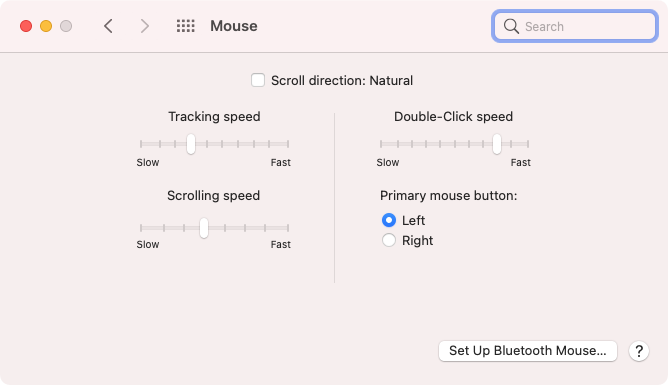Close the Mouse window with the red button

26,26
